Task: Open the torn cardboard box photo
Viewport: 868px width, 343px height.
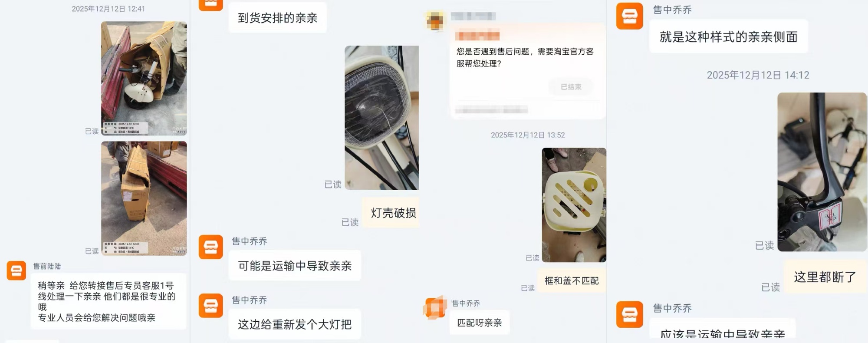Action: (x=144, y=79)
